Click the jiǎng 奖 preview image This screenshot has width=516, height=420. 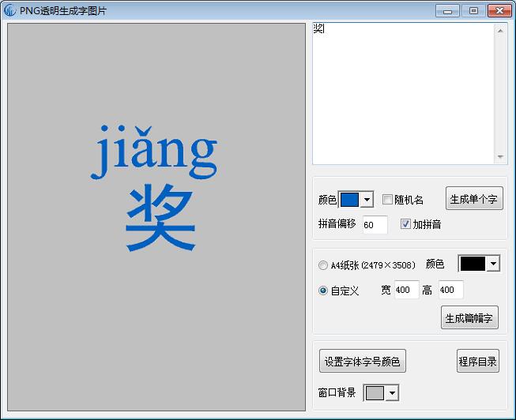156,217
